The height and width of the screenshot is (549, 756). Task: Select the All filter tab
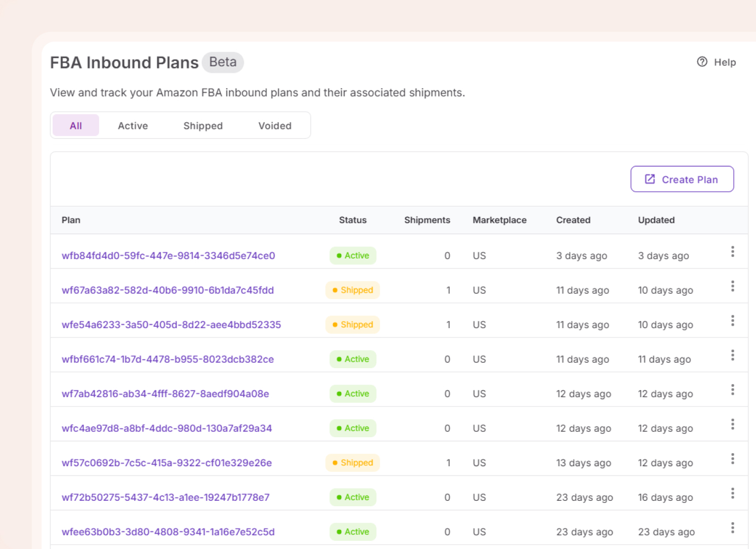coord(76,125)
